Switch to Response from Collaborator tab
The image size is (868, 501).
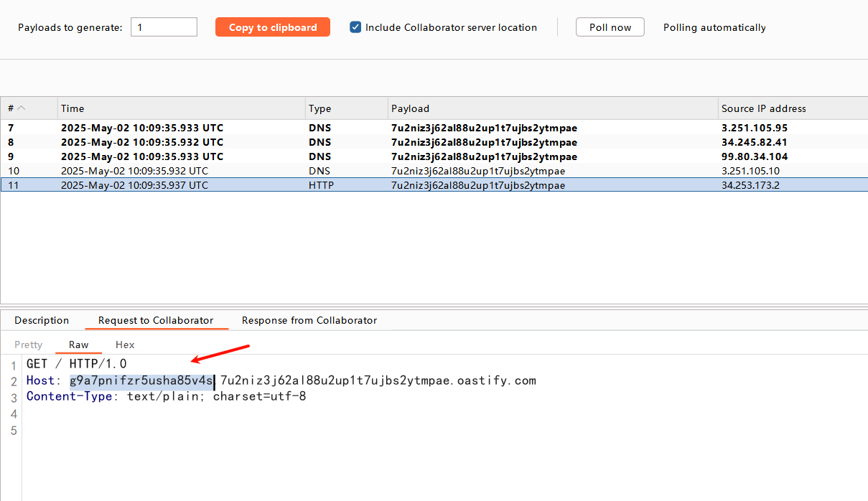[309, 320]
